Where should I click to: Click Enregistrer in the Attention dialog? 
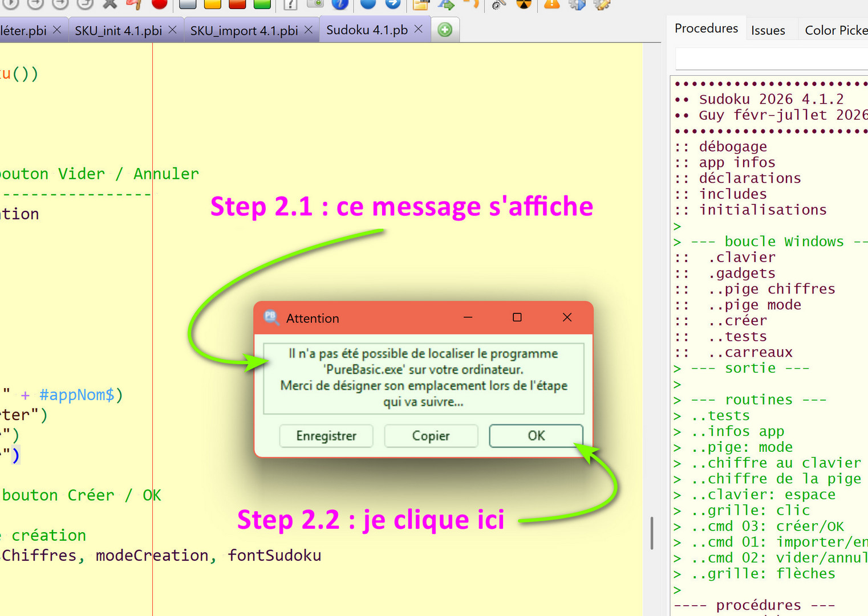326,436
